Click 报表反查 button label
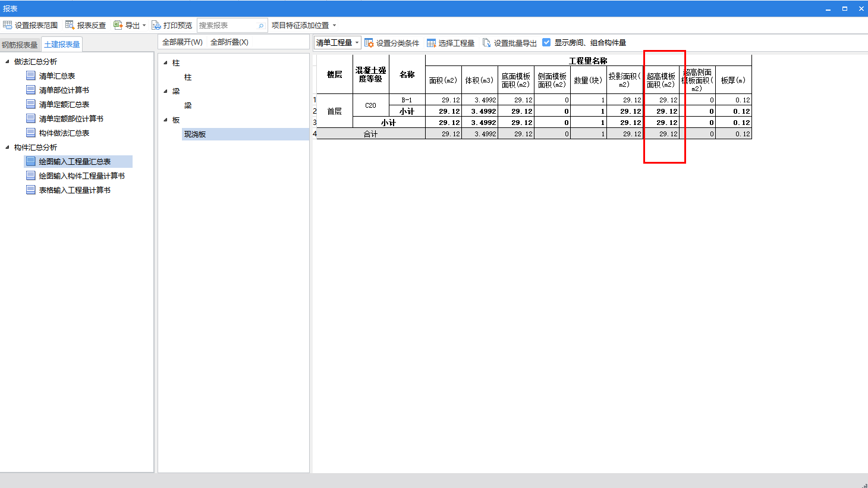868x488 pixels. (92, 26)
